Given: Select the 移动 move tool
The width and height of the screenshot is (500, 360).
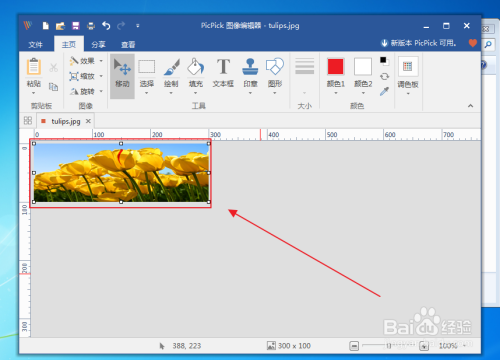Looking at the screenshot, I should 122,76.
